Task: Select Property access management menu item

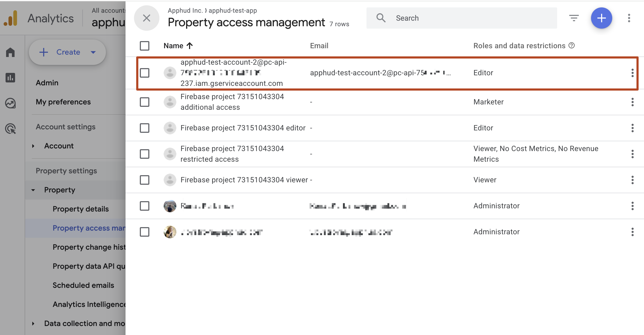Action: coord(89,228)
